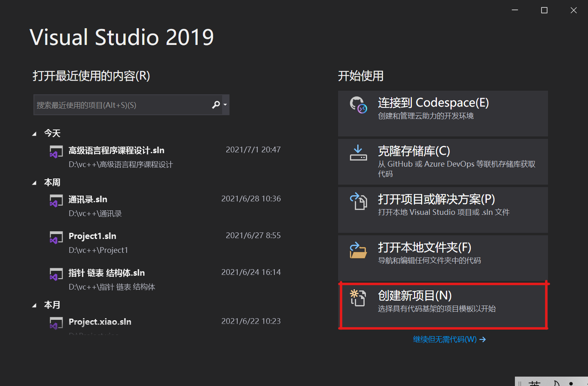The image size is (588, 386).
Task: Click the open local folder icon
Action: pyautogui.click(x=358, y=250)
